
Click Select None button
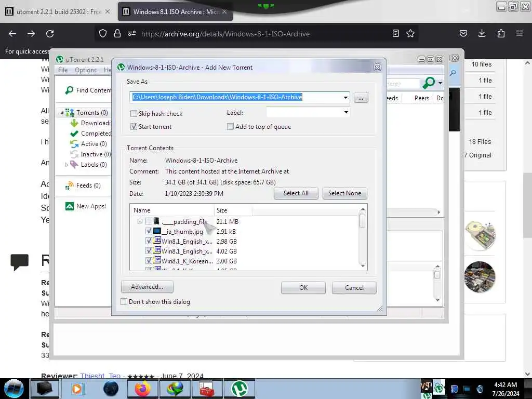345,193
